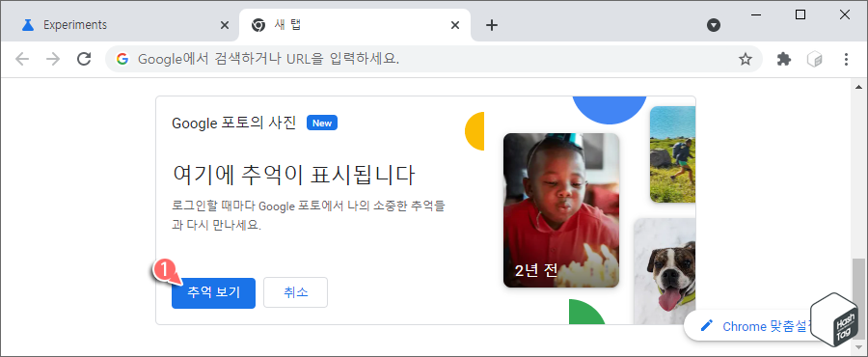The image size is (868, 357).
Task: Click the 로그인할 때마다 description text
Action: click(309, 216)
